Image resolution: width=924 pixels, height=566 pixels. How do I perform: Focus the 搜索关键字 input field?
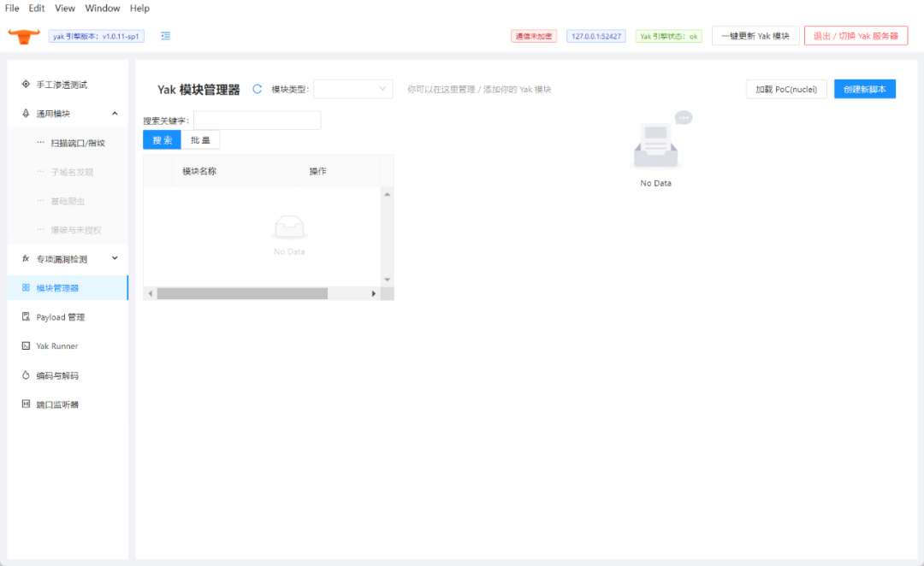point(257,121)
